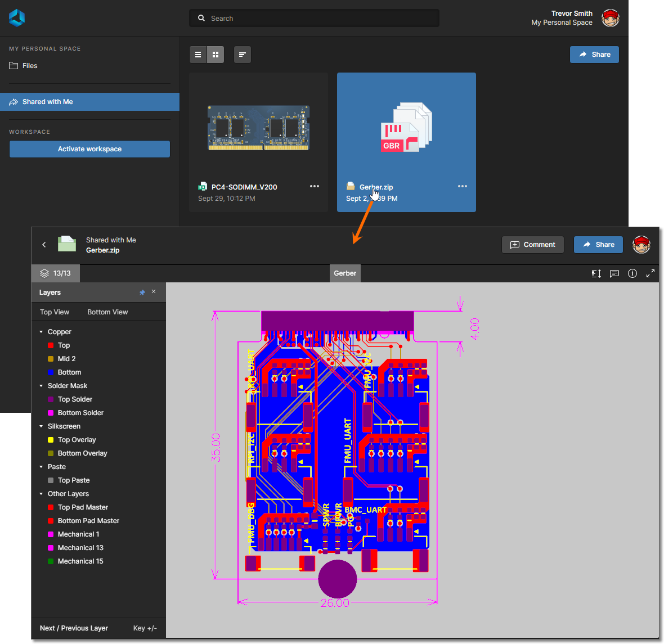Pin the Layers panel
The height and width of the screenshot is (644, 664).
(x=142, y=292)
